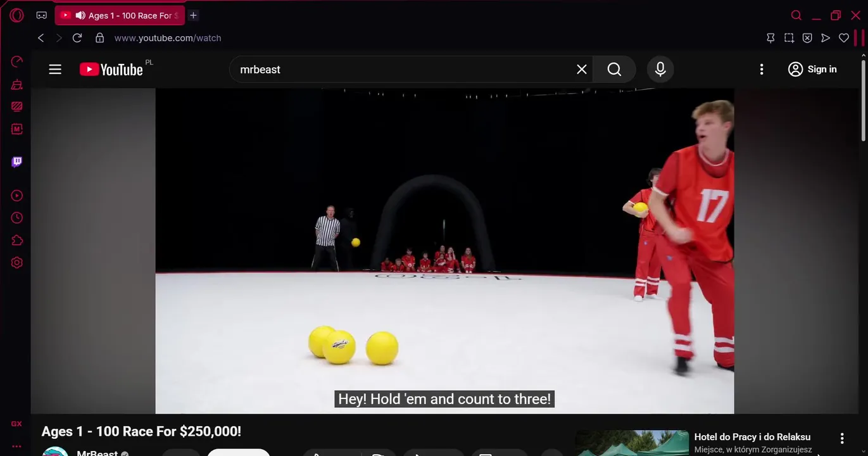Clear the mrbeast search query

[582, 69]
